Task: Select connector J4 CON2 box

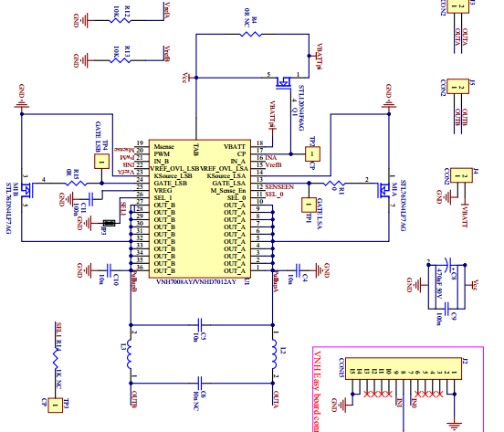Action: (x=461, y=175)
